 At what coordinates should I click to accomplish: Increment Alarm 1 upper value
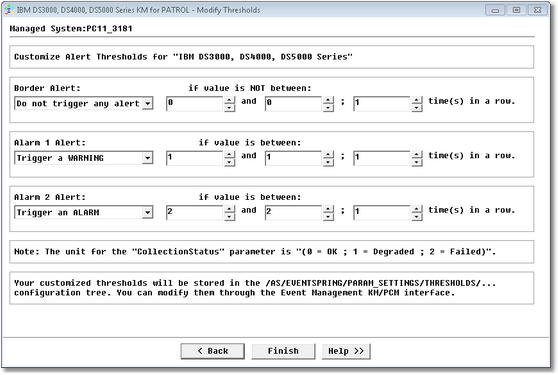click(x=328, y=154)
